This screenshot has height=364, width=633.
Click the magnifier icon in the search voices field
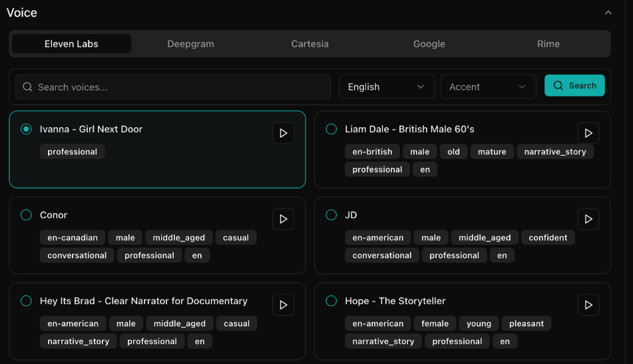(27, 87)
